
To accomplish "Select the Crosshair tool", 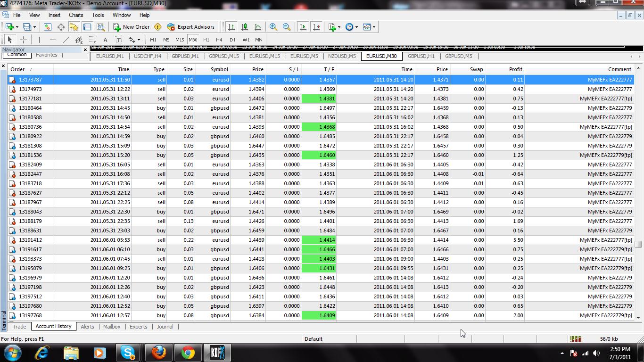I will (x=23, y=40).
